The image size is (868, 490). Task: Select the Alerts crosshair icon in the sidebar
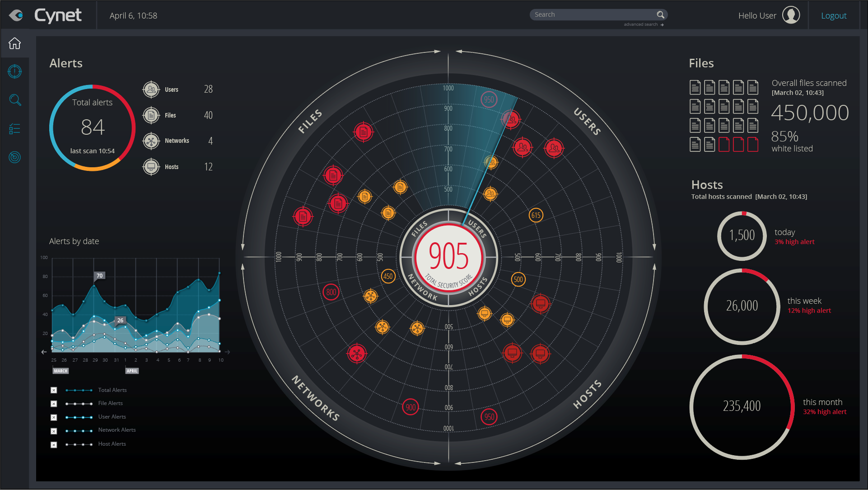tap(15, 71)
